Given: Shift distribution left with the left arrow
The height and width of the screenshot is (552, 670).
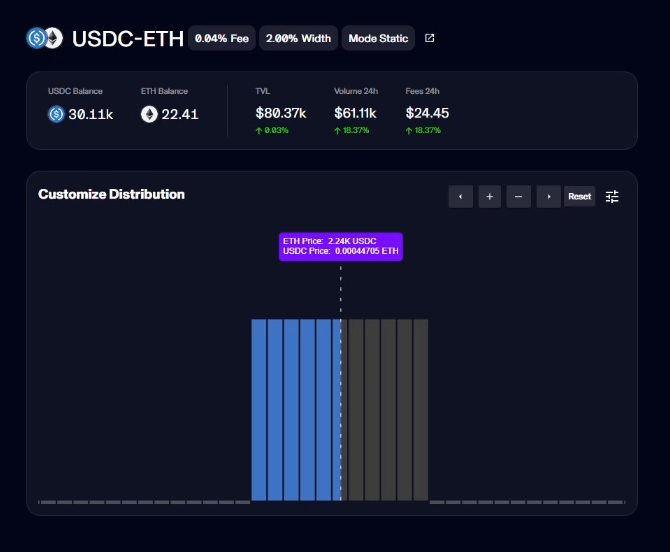Looking at the screenshot, I should [x=460, y=197].
